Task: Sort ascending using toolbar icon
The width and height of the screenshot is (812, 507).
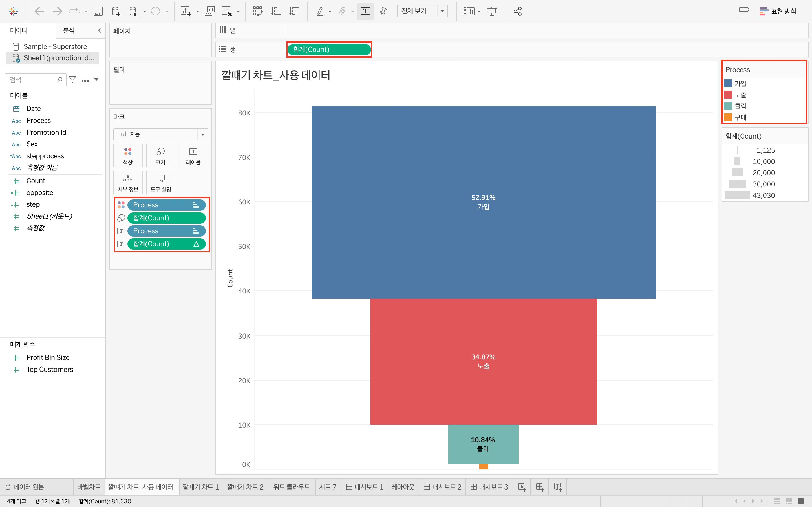Action: tap(276, 11)
